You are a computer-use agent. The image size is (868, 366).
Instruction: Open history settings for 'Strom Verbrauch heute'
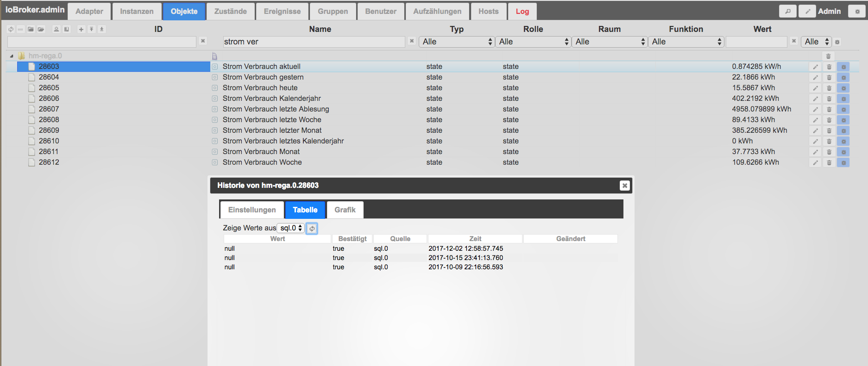coord(843,88)
